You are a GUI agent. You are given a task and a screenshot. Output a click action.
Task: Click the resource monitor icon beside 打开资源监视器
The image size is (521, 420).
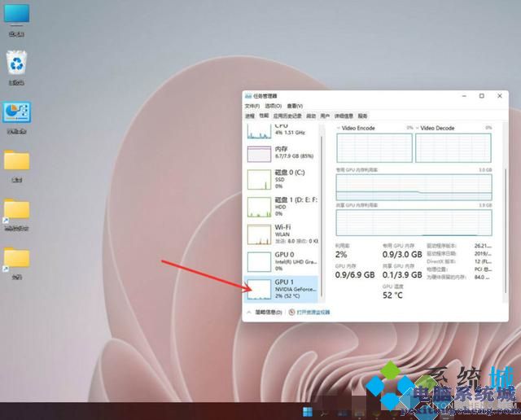click(291, 312)
